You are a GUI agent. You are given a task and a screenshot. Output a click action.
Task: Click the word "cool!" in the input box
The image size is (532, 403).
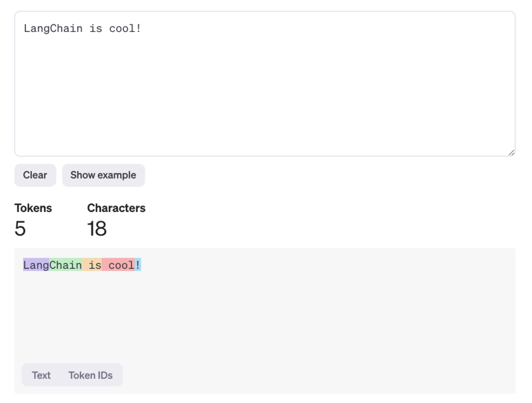pos(125,29)
